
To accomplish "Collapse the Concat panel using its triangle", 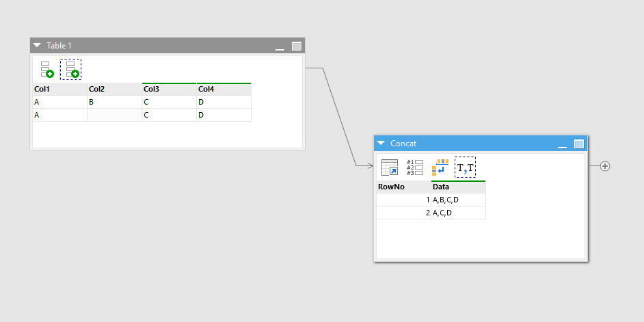I will pos(381,144).
